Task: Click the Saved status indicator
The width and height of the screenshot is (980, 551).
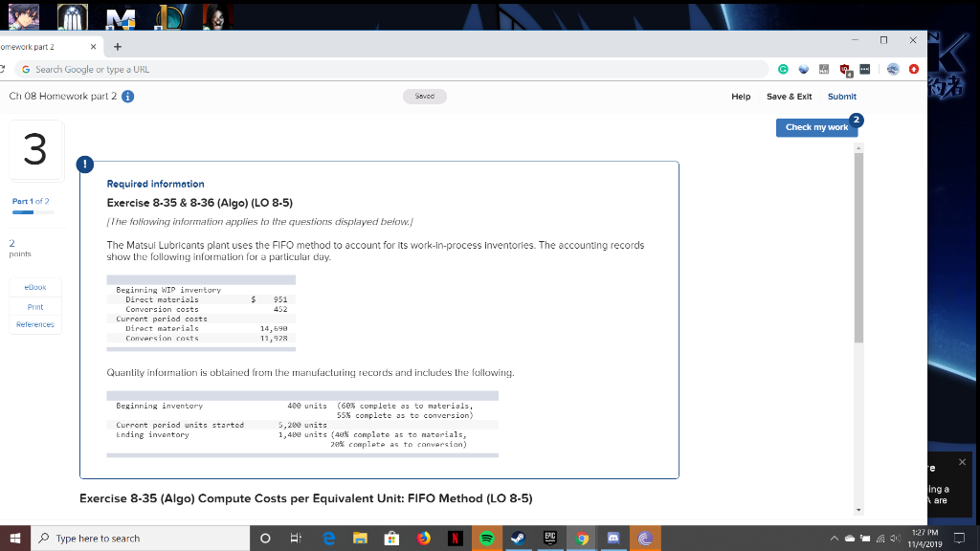Action: (425, 96)
